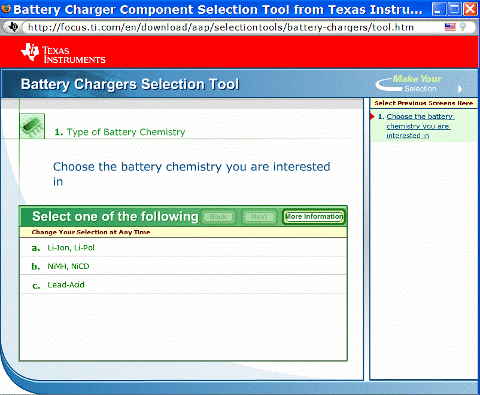The height and width of the screenshot is (395, 480).
Task: Click the US flag icon in the address bar
Action: tap(450, 27)
